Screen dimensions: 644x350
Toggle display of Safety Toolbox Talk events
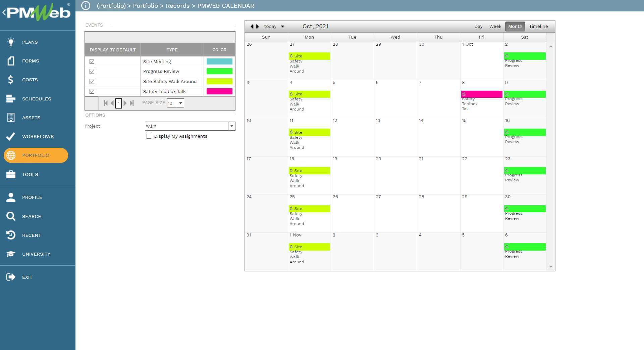(92, 91)
